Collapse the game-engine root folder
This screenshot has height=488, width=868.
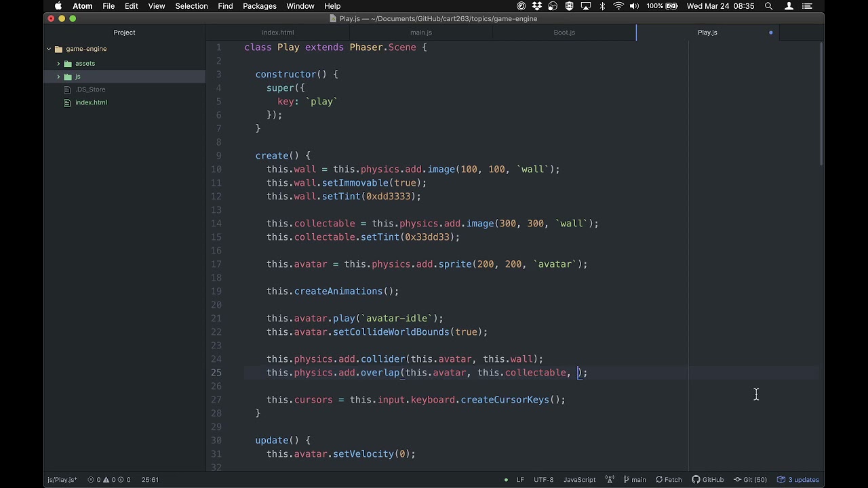point(49,49)
